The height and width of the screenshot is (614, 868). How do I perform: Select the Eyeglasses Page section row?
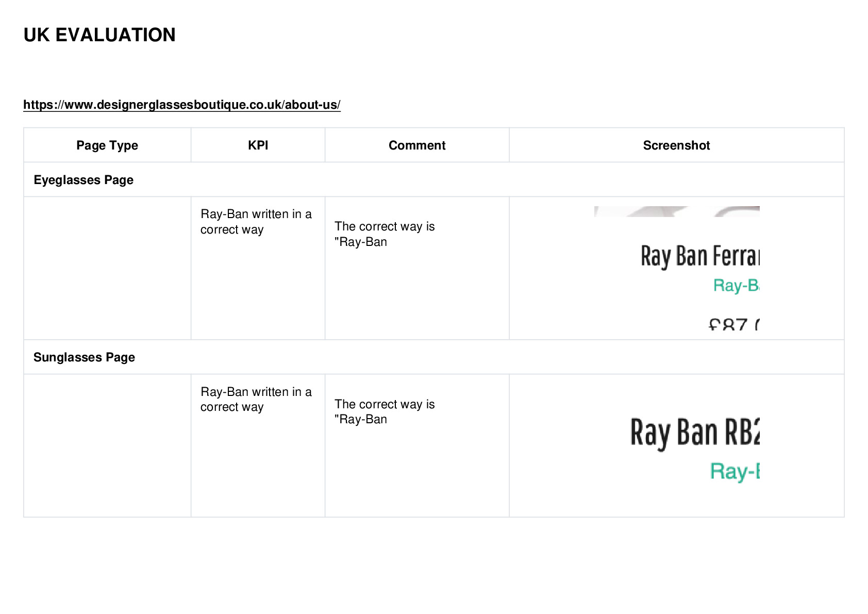(434, 179)
